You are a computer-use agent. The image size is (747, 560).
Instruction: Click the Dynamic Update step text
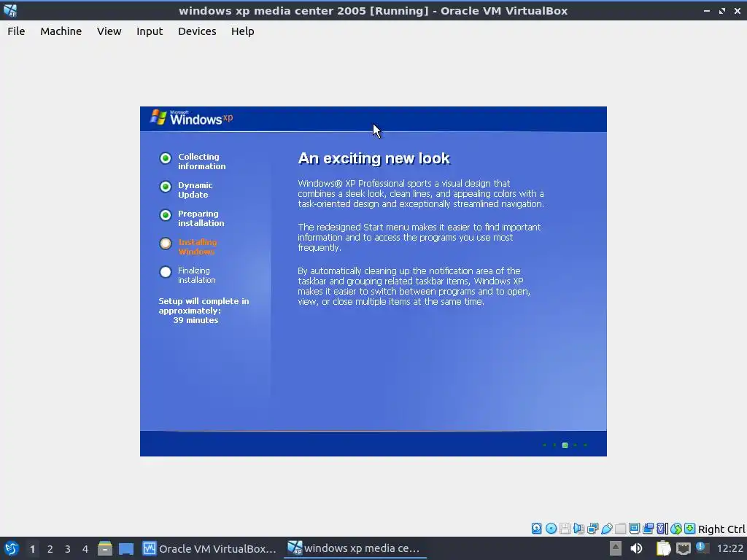pos(196,190)
